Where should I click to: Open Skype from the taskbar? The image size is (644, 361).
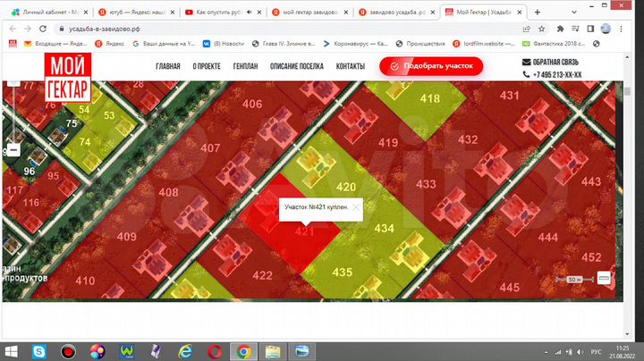tap(39, 351)
